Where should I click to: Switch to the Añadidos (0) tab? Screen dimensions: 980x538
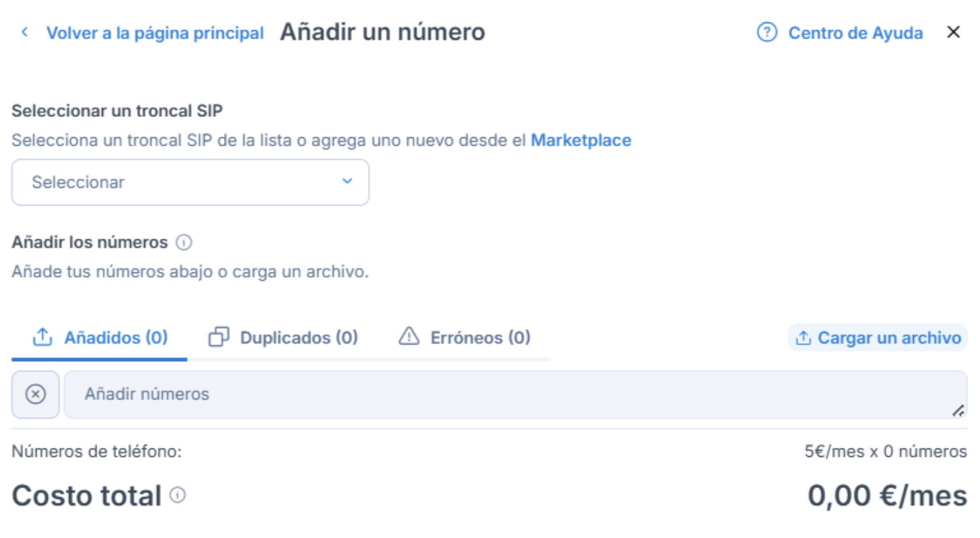(116, 338)
